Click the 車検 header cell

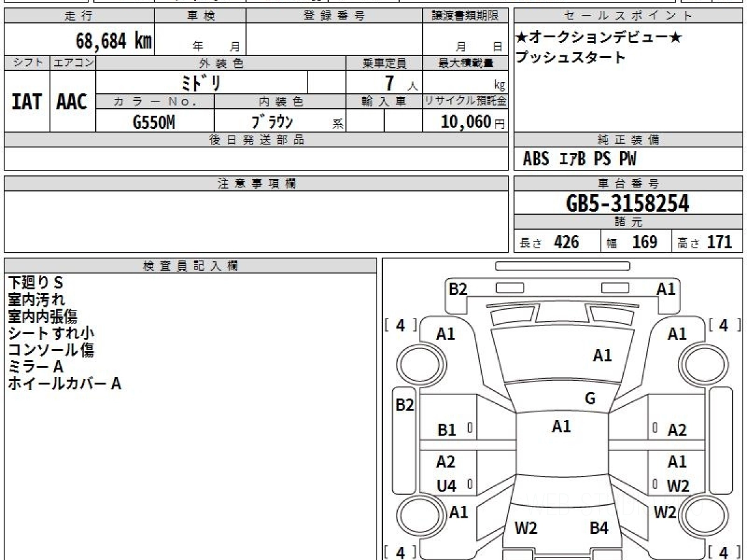200,16
